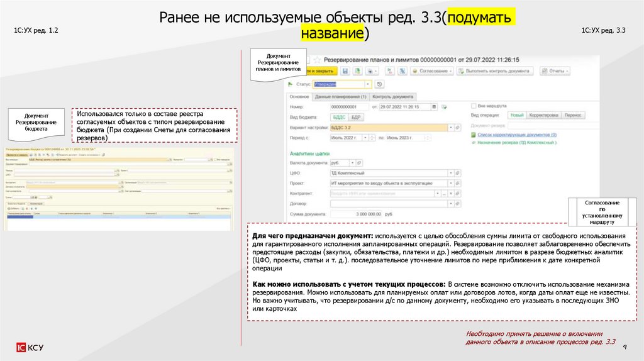Tick the checkbox in the Резервирование бюджета window header

(x=216, y=160)
